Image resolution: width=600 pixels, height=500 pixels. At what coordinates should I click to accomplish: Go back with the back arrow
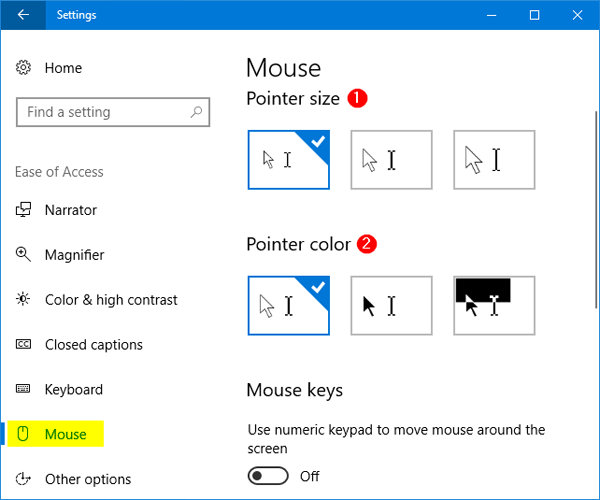pyautogui.click(x=23, y=15)
